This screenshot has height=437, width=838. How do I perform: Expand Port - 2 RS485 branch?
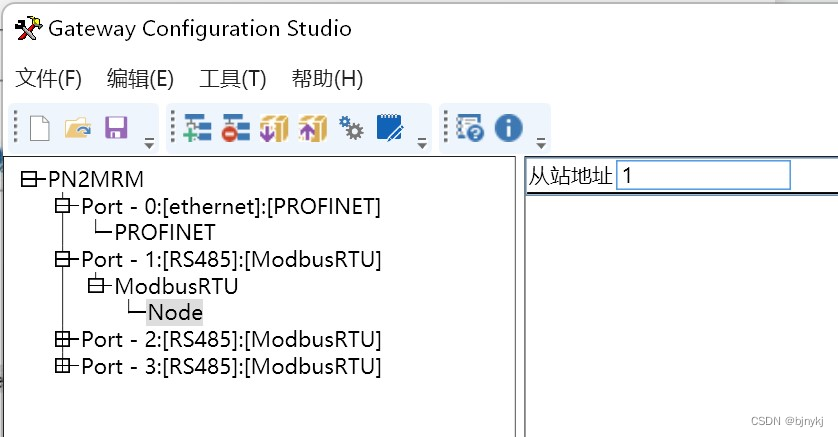pos(63,339)
